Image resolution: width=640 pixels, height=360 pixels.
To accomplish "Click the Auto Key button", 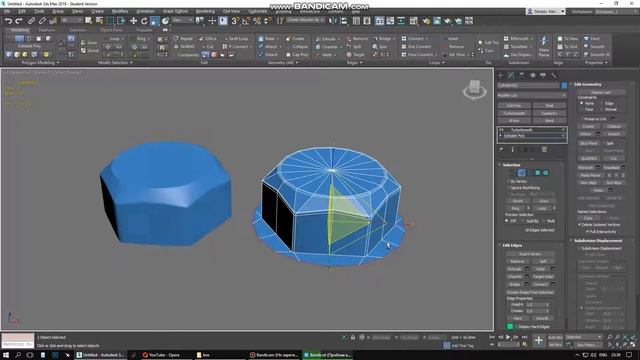I will 555,338.
